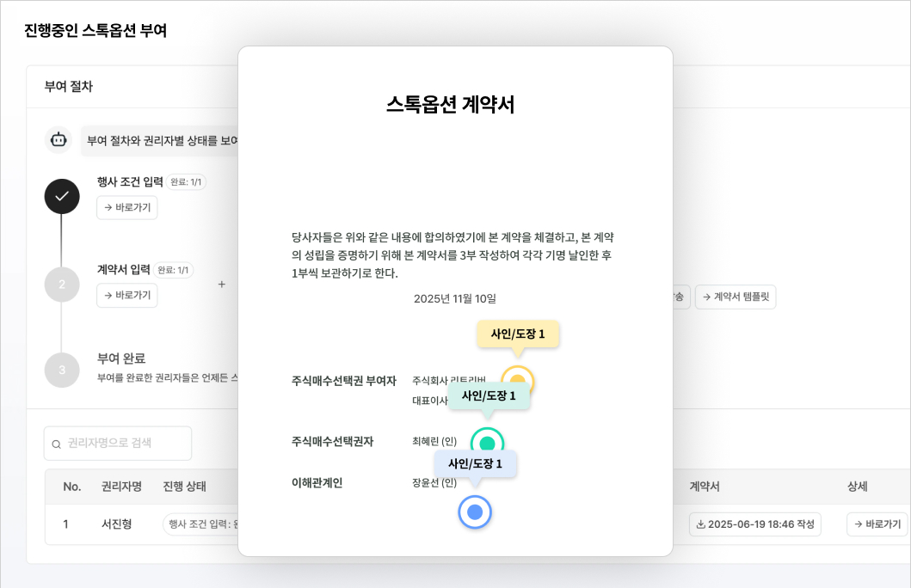Open the 계약서 템플릿 button
This screenshot has height=588, width=911.
pyautogui.click(x=736, y=297)
